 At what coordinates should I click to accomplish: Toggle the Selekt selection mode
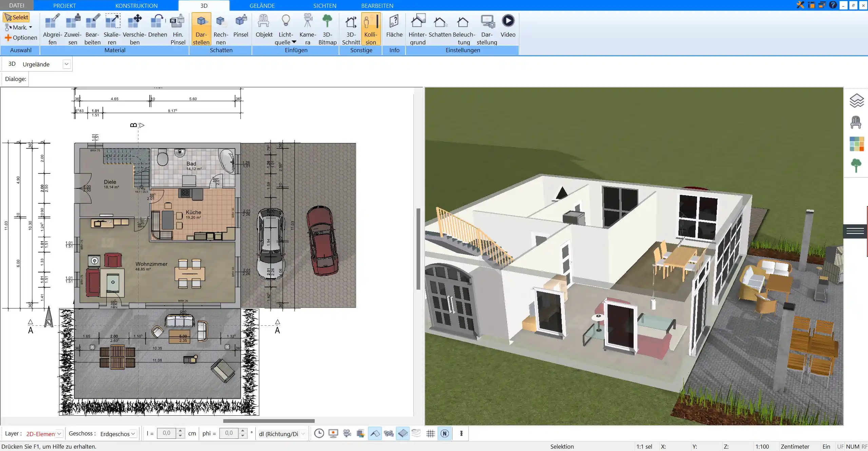(16, 17)
